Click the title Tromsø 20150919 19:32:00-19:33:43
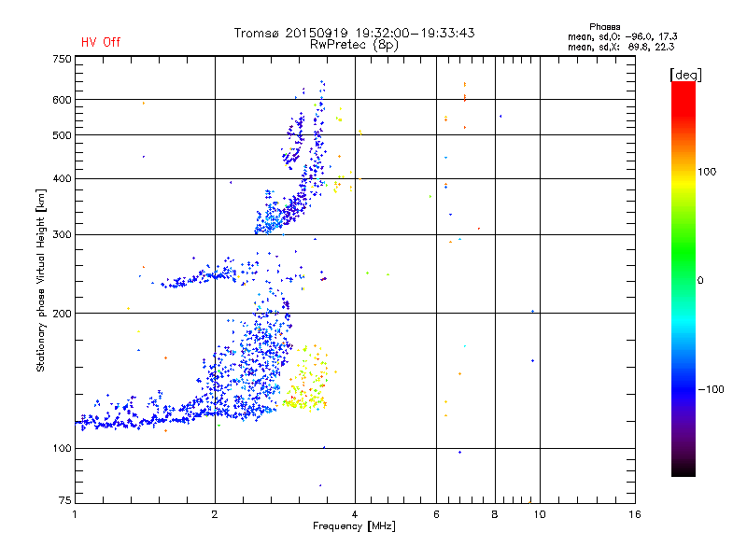Screen dimensions: 747x560 [354, 33]
